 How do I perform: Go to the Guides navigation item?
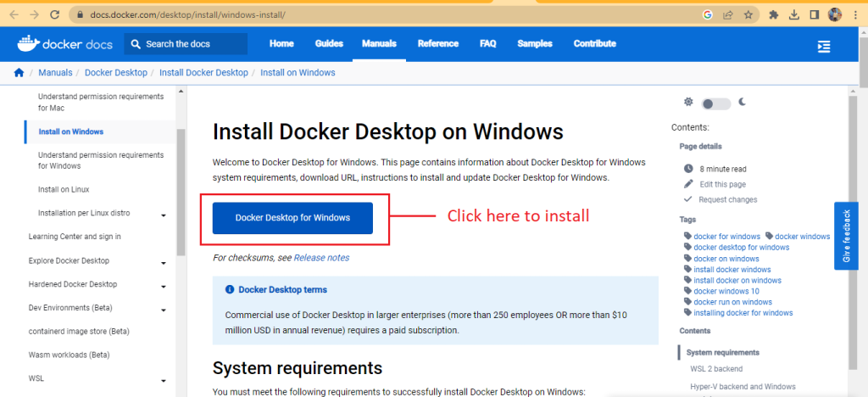tap(329, 44)
